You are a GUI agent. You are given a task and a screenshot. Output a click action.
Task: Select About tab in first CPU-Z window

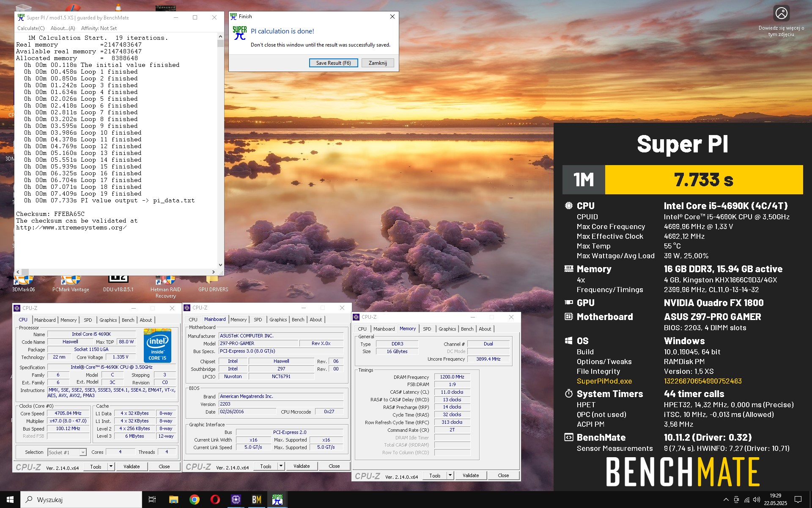point(146,320)
